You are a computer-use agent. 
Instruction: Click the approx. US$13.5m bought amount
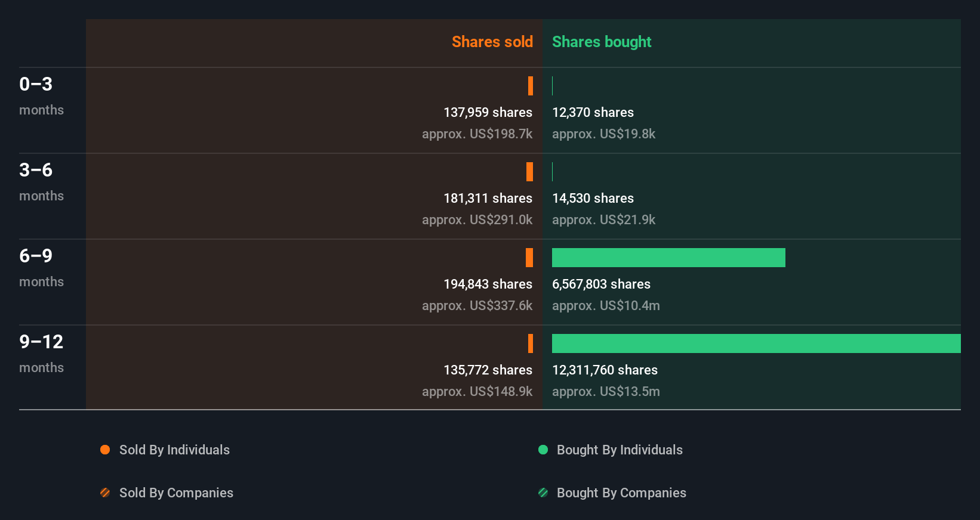[x=606, y=391]
